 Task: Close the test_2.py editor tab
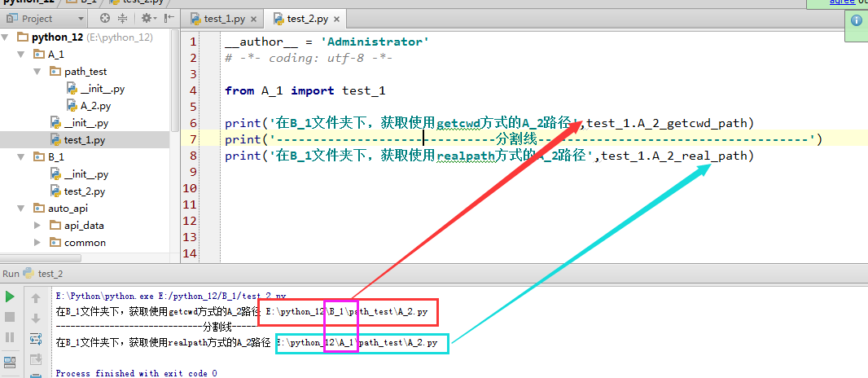pos(337,18)
